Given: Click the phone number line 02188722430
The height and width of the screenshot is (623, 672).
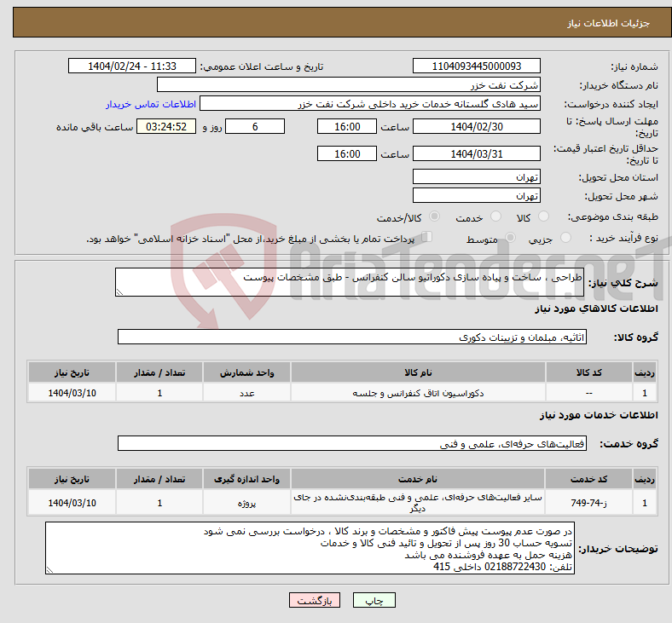Looking at the screenshot, I should [502, 567].
